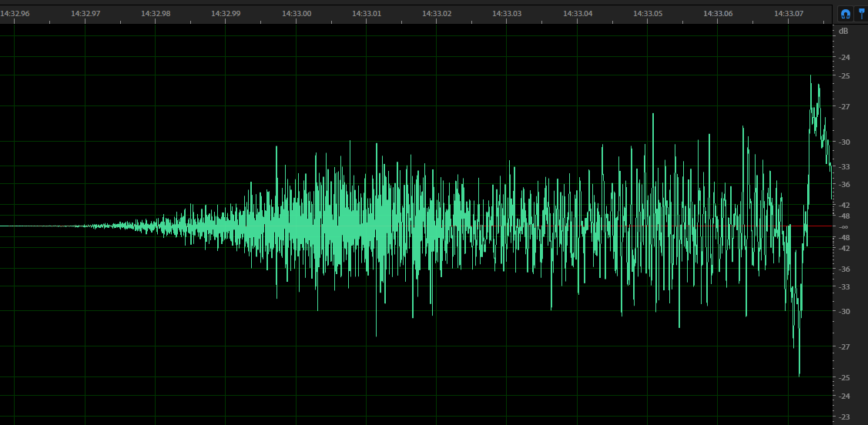868x425 pixels.
Task: Select the 14:33.05 time ruler mark
Action: [x=648, y=13]
